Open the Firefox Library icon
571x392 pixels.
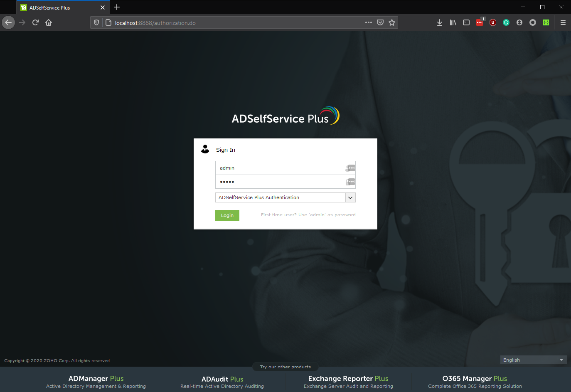coord(453,22)
